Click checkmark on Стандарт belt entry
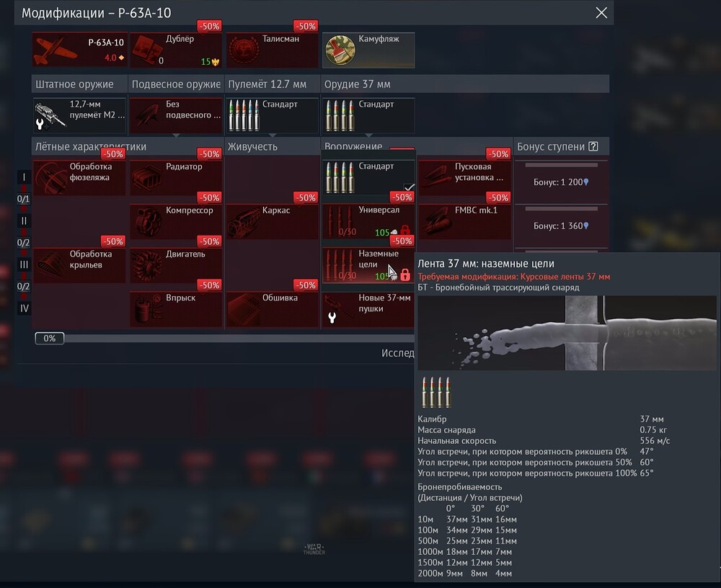The height and width of the screenshot is (588, 721). 409,187
